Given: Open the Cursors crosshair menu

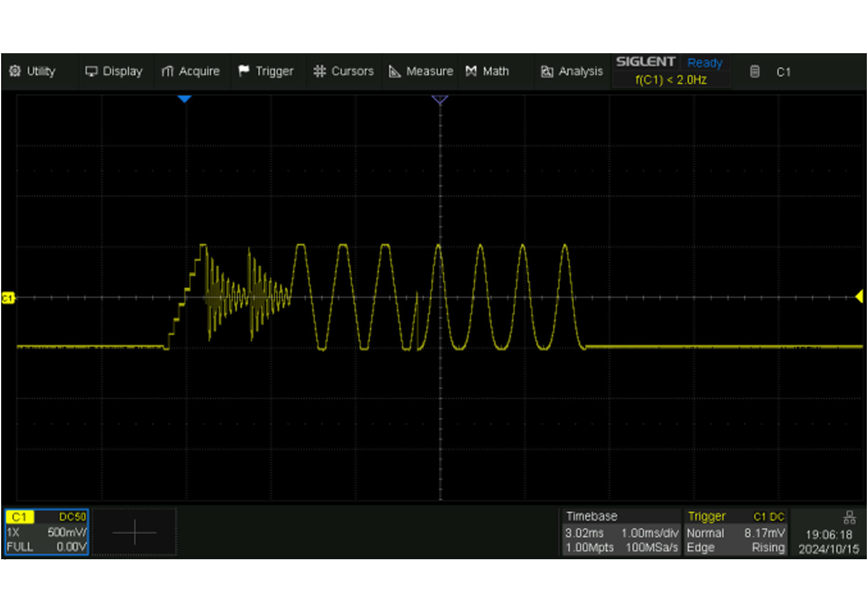Looking at the screenshot, I should coord(319,71).
